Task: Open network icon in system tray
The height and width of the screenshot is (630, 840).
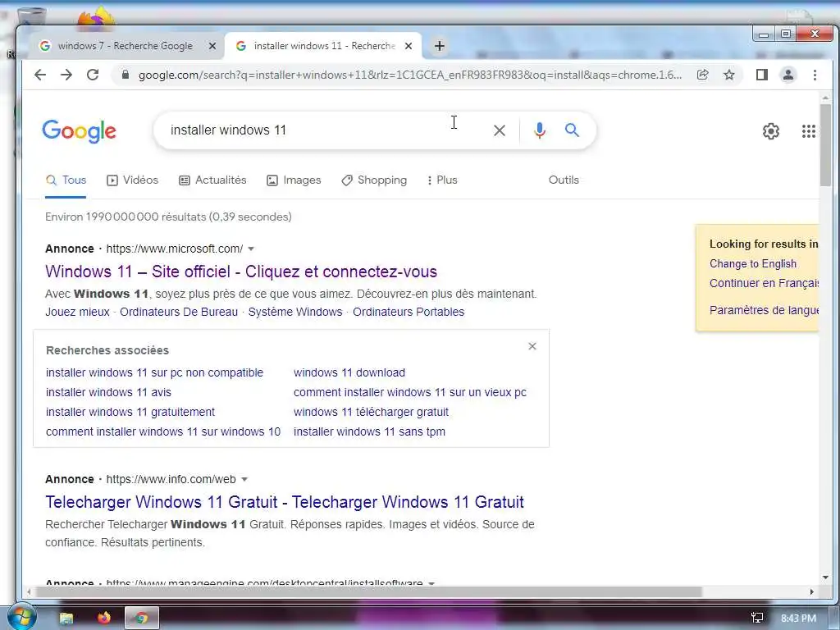Action: tap(757, 619)
